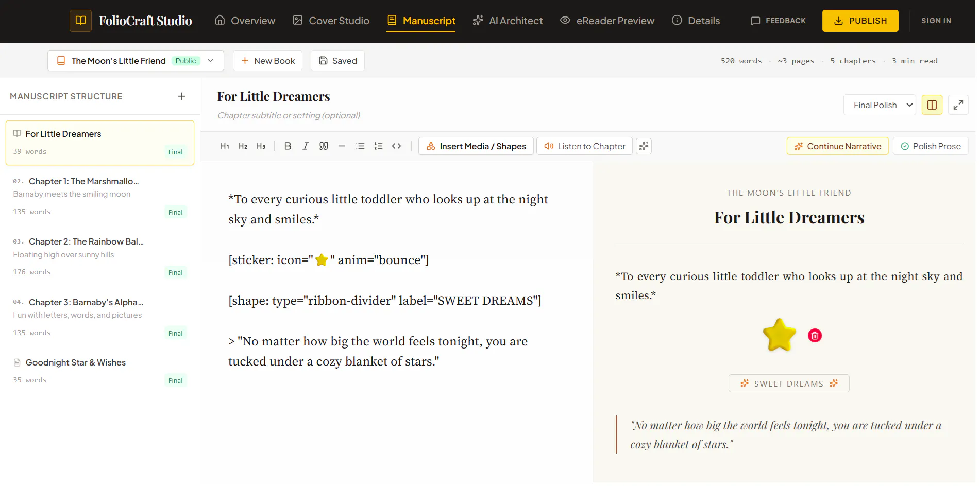This screenshot has width=980, height=487.
Task: Click Listen to Chapter
Action: 584,146
